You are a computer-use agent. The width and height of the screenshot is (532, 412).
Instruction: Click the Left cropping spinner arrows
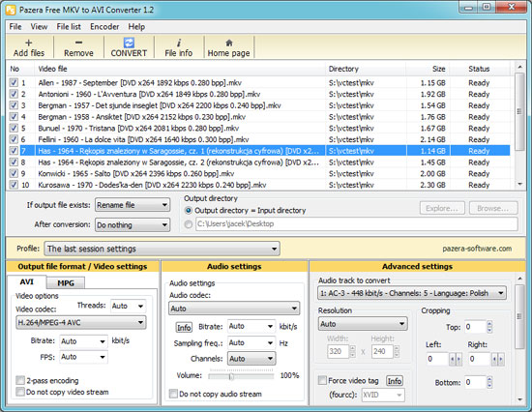pyautogui.click(x=456, y=359)
